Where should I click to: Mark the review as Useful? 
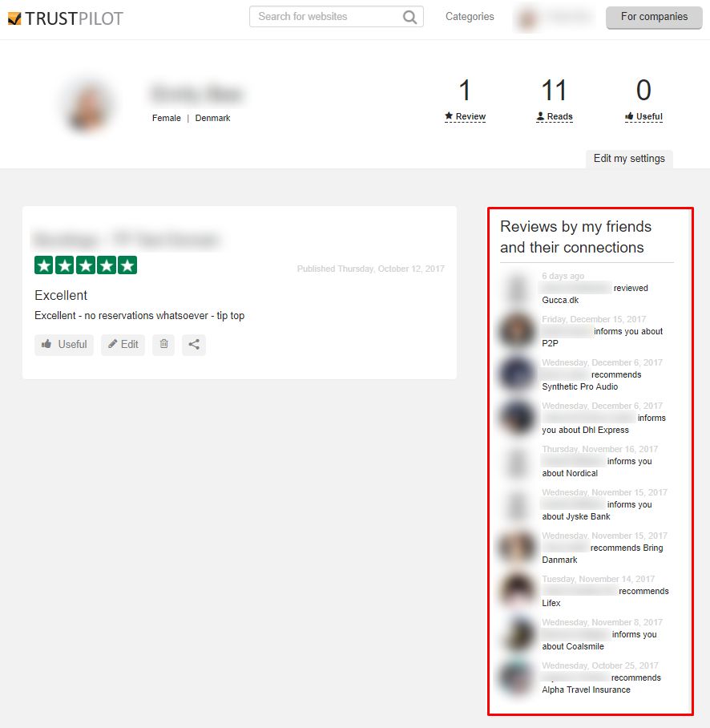[64, 345]
